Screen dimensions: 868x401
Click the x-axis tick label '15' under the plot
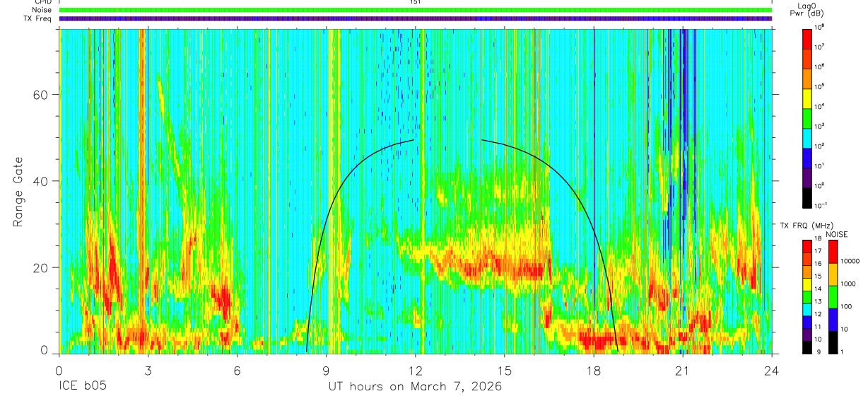505,370
